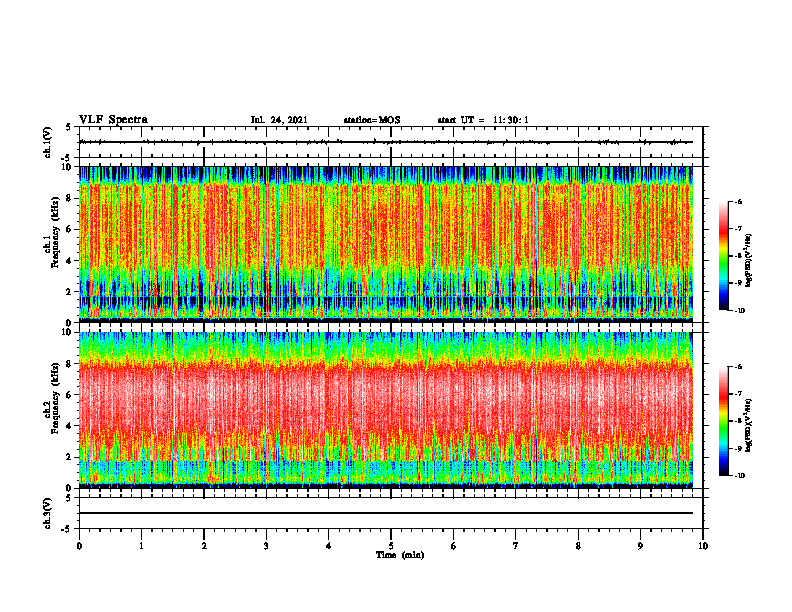Click time-axis tick label "8"
The height and width of the screenshot is (612, 792).
(578, 546)
